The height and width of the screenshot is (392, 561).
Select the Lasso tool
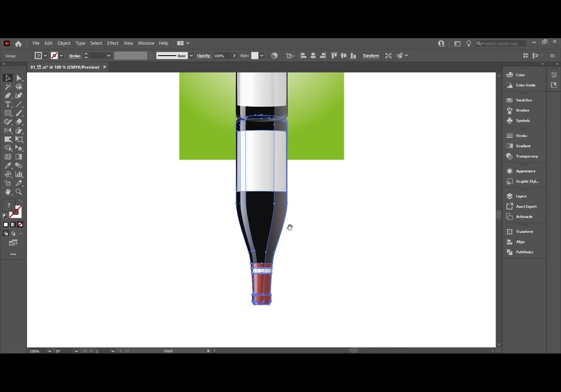pos(19,87)
